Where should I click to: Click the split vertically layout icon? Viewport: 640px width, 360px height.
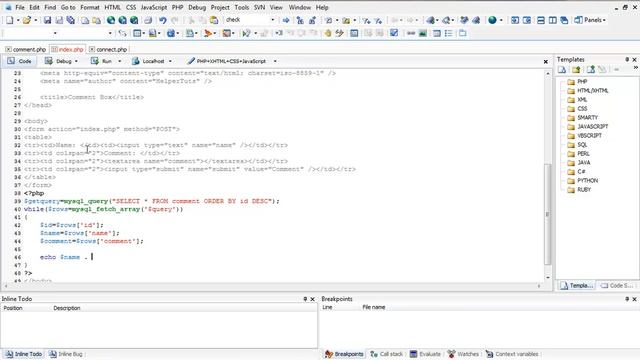point(553,20)
